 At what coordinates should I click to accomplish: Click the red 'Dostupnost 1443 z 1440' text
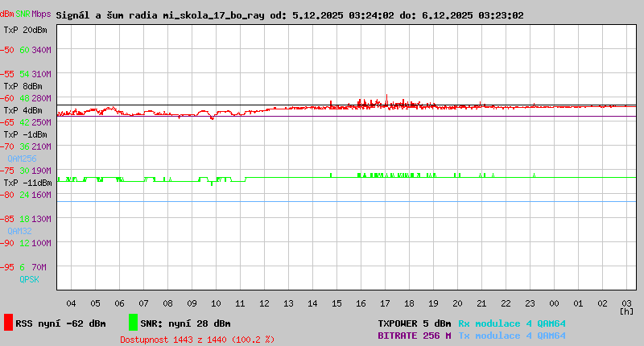tap(197, 340)
